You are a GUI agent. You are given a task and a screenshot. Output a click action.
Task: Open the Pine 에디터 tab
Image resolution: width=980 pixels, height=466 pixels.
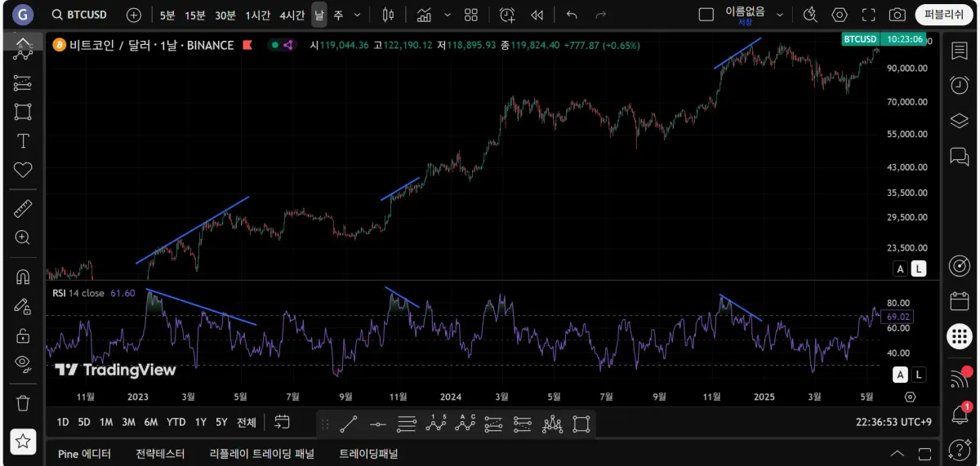point(84,454)
